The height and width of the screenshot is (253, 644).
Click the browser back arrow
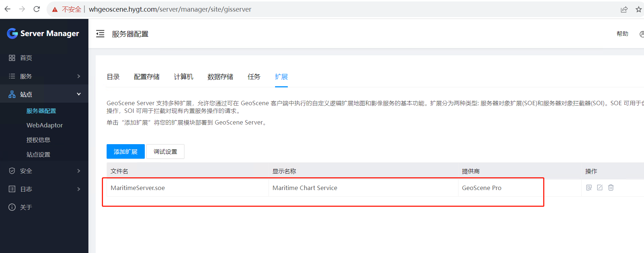click(7, 9)
